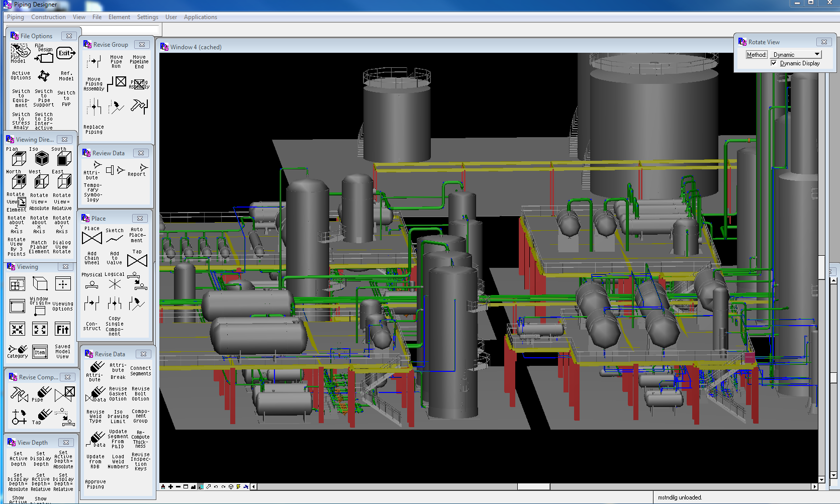Click the horizontal scrollbar left arrow
This screenshot has width=840, height=504.
point(254,486)
